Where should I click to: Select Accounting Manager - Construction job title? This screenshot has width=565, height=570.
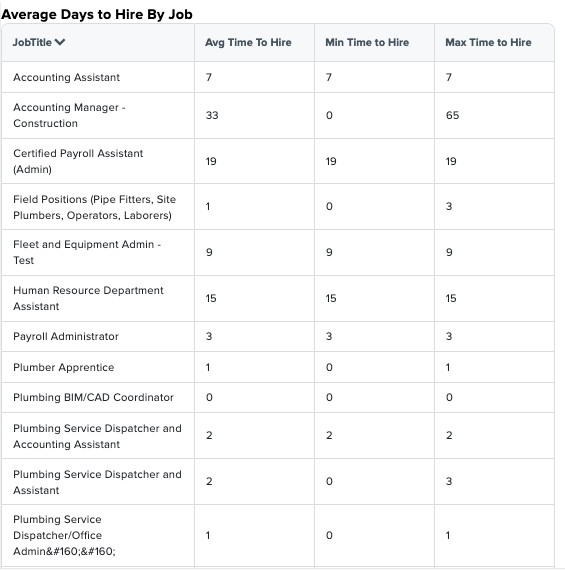pyautogui.click(x=69, y=115)
